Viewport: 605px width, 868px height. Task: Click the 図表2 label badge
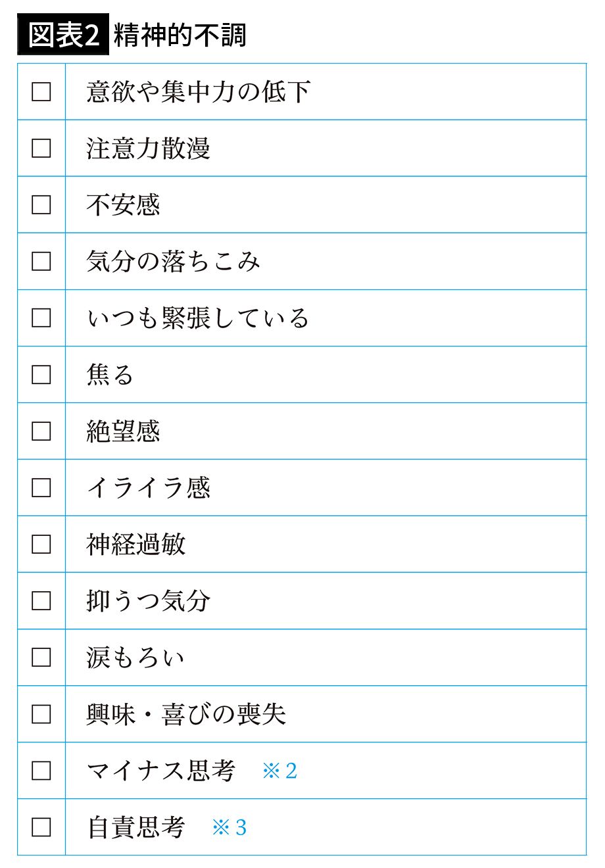tap(63, 34)
